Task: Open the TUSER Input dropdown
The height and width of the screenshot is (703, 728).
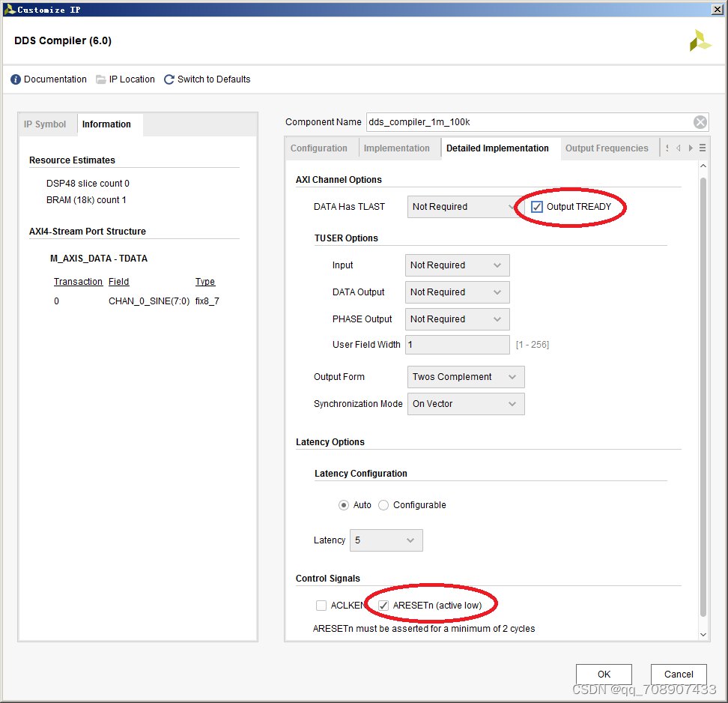Action: coord(458,265)
